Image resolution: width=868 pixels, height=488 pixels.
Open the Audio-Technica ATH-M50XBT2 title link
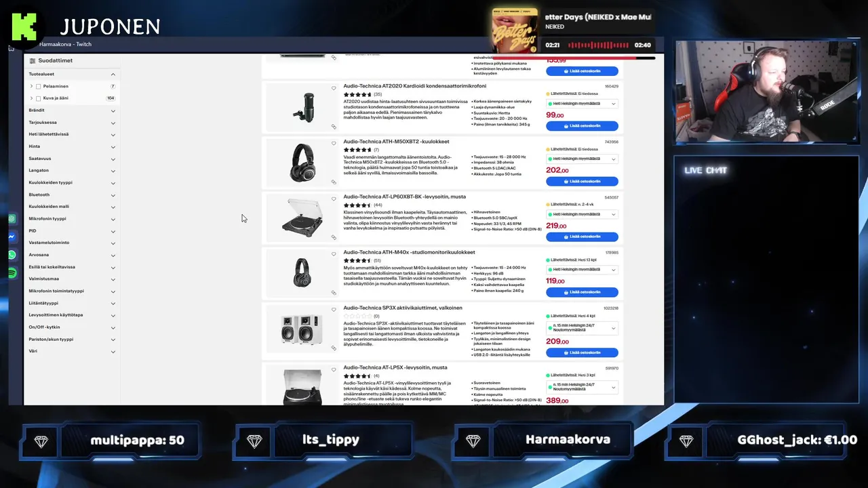click(x=396, y=142)
